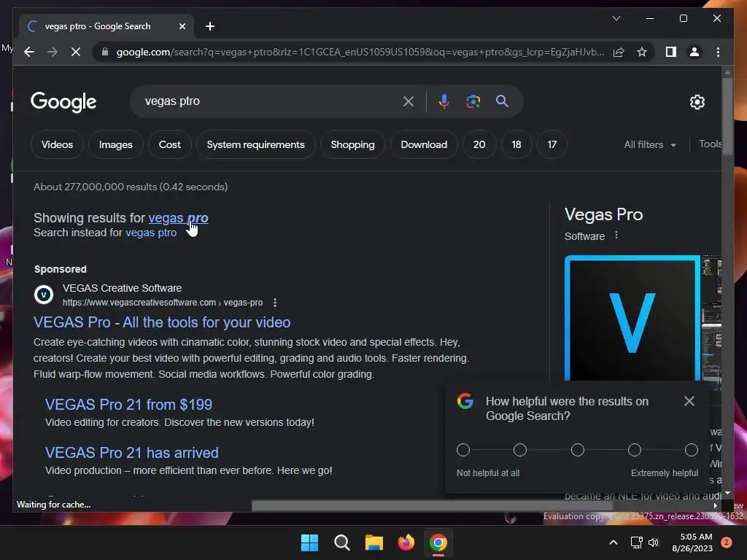Go back to the previous page
The image size is (747, 560).
(x=29, y=52)
